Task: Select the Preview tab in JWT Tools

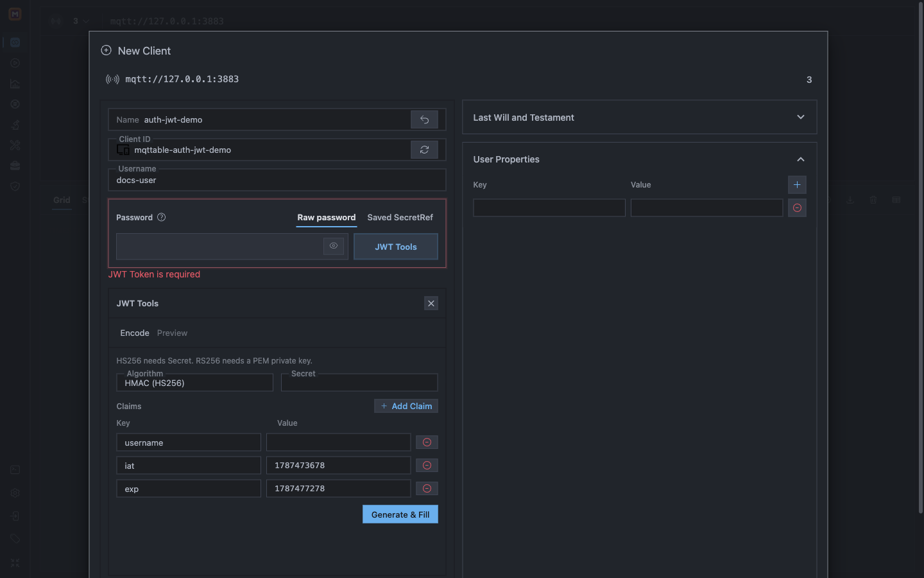Action: tap(172, 333)
